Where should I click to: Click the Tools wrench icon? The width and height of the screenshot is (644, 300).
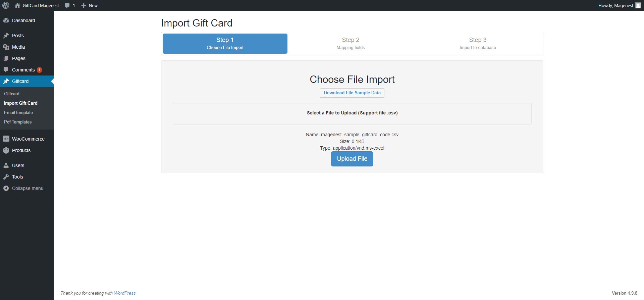6,177
